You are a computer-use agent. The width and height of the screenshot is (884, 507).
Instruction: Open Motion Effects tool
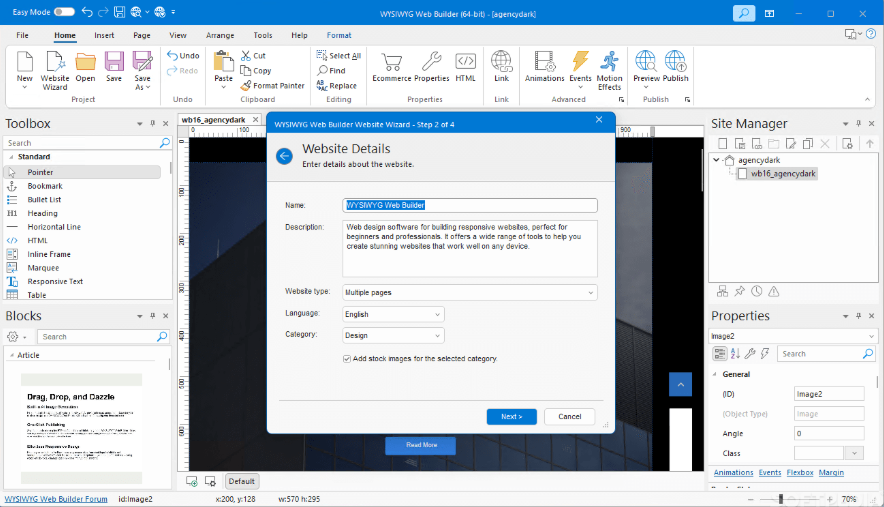609,70
